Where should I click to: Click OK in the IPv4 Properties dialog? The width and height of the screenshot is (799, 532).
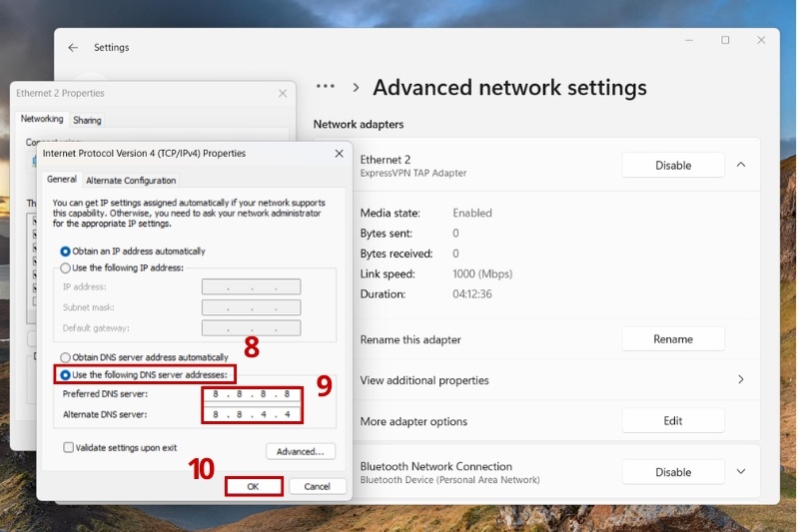(254, 486)
